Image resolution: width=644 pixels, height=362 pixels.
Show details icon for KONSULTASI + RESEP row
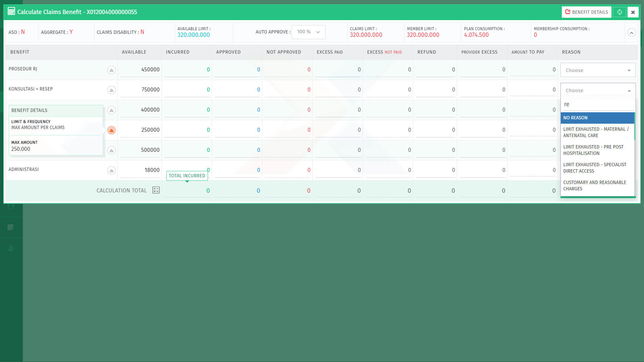pos(111,90)
